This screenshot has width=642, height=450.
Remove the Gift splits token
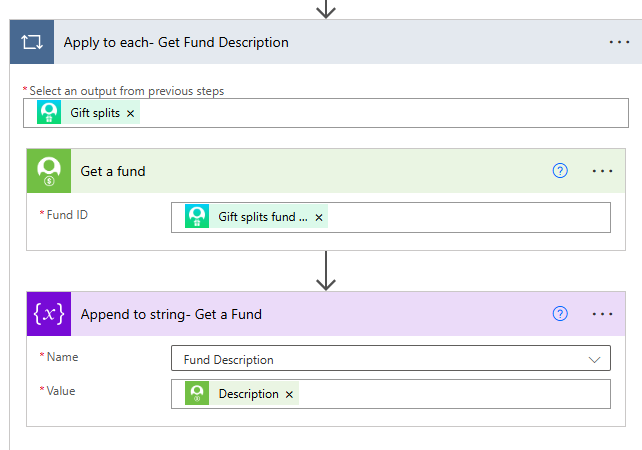tap(130, 114)
